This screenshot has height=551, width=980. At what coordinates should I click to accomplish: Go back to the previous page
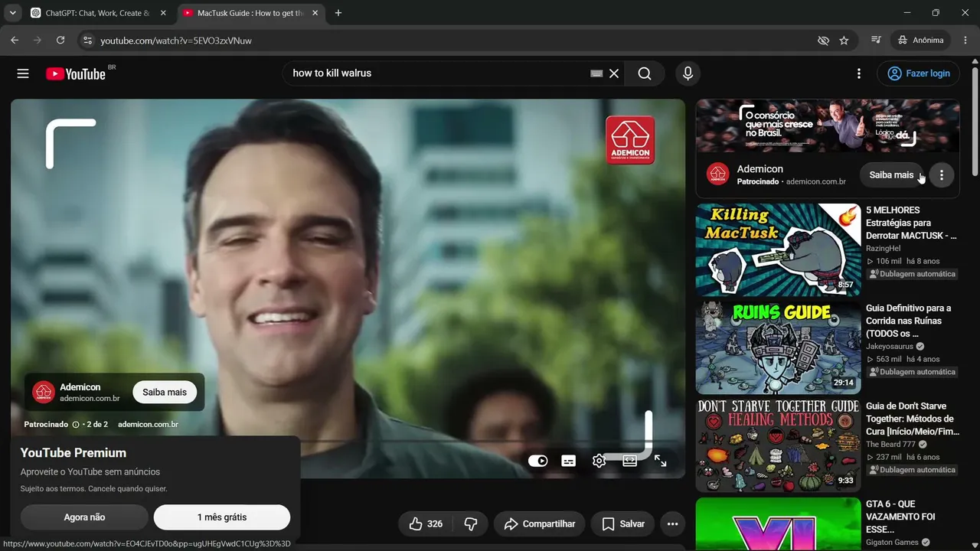tap(15, 40)
